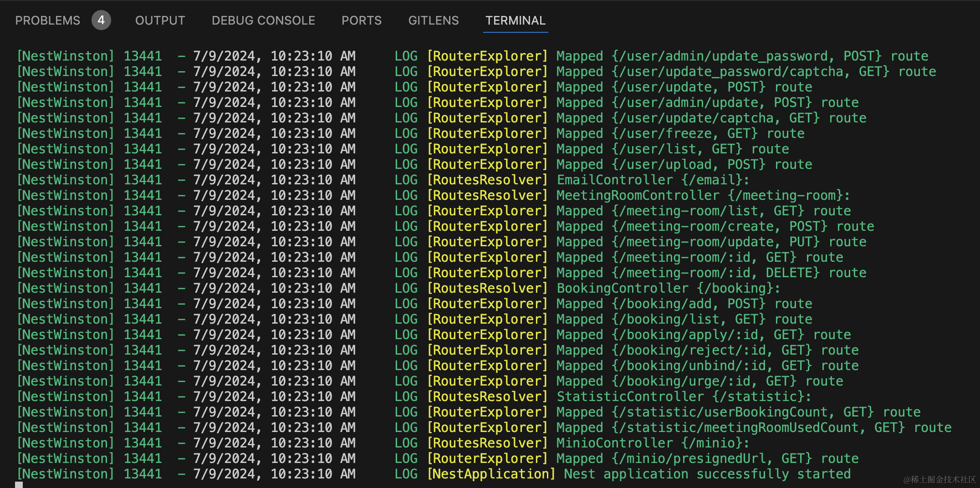
Task: Select the TERMINAL tab
Action: (x=515, y=20)
